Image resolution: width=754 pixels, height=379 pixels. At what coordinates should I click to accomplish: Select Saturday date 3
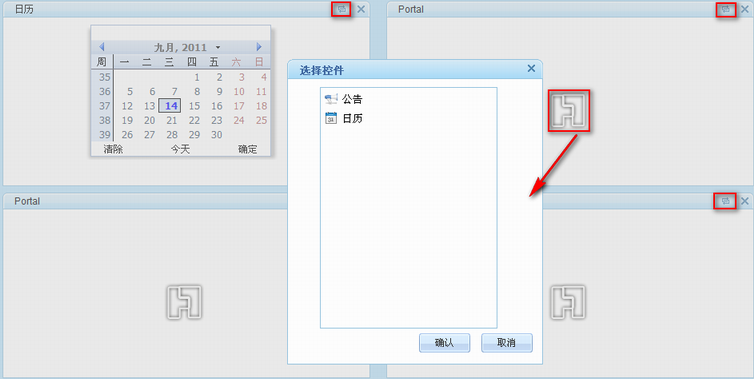(241, 77)
